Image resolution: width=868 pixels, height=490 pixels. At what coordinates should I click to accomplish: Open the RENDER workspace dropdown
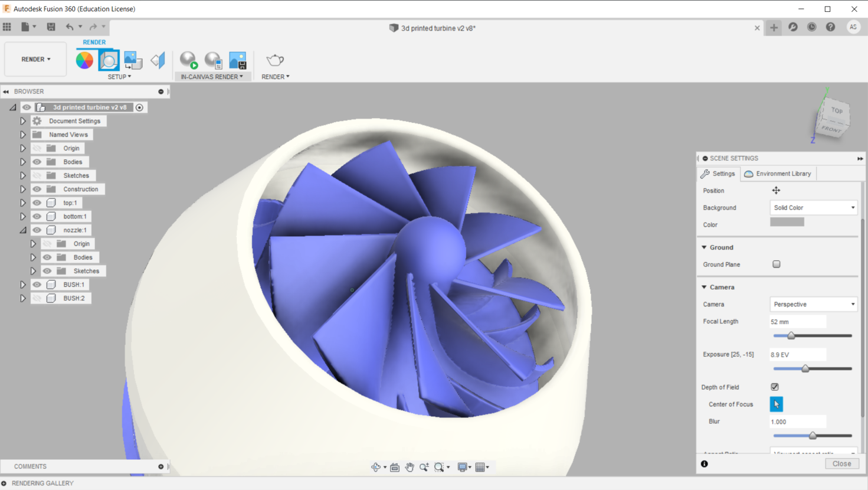click(x=35, y=59)
